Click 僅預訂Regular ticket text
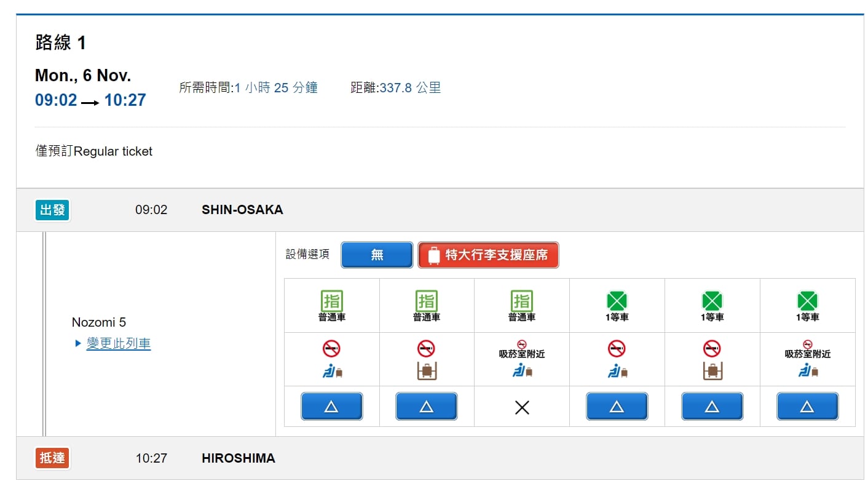 pyautogui.click(x=94, y=151)
